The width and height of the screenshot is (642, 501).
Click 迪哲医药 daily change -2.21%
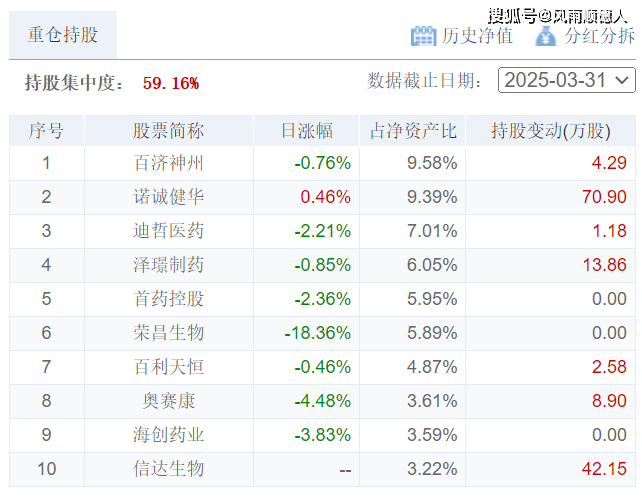pyautogui.click(x=323, y=231)
